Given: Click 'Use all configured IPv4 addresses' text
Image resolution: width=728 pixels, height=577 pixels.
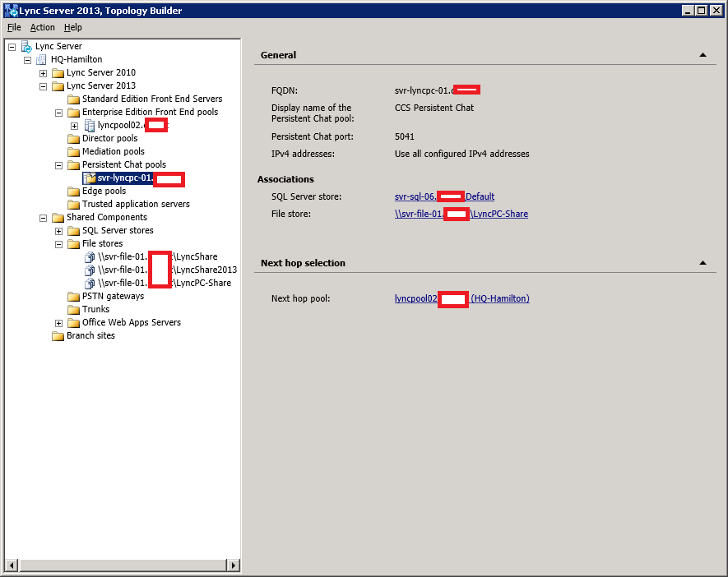Looking at the screenshot, I should (x=462, y=154).
